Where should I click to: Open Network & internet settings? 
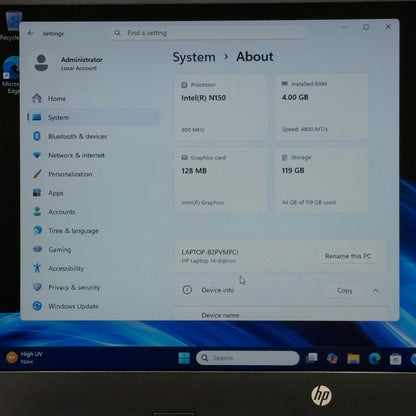tap(76, 155)
